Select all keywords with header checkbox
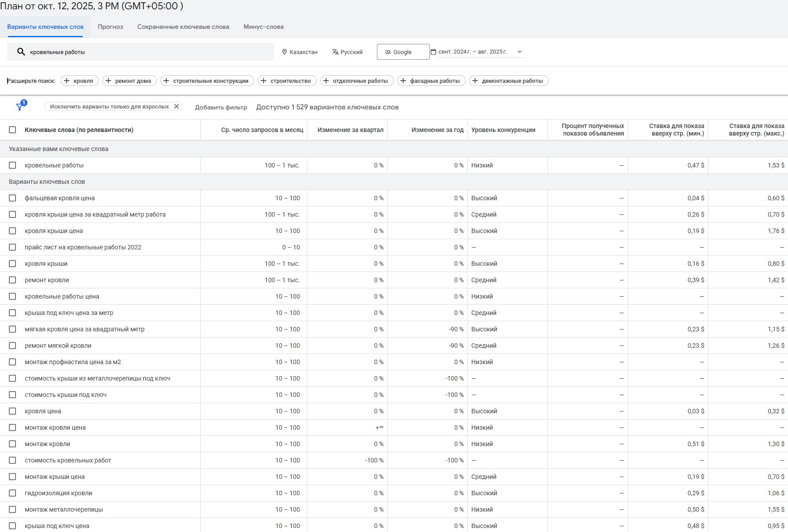This screenshot has height=532, width=788. pyautogui.click(x=12, y=130)
